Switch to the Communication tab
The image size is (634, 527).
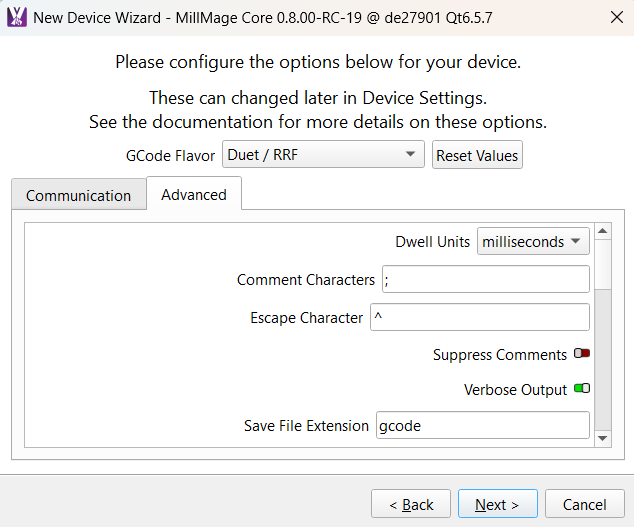pos(78,196)
